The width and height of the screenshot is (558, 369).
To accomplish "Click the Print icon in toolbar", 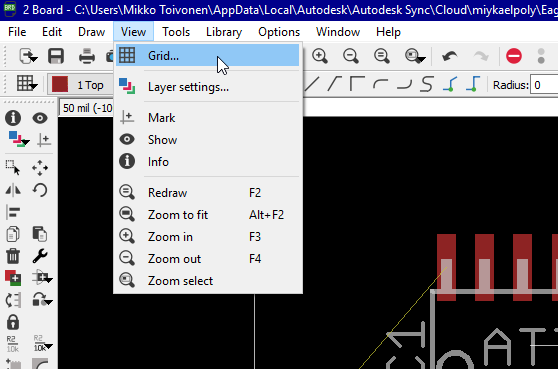I will 87,56.
